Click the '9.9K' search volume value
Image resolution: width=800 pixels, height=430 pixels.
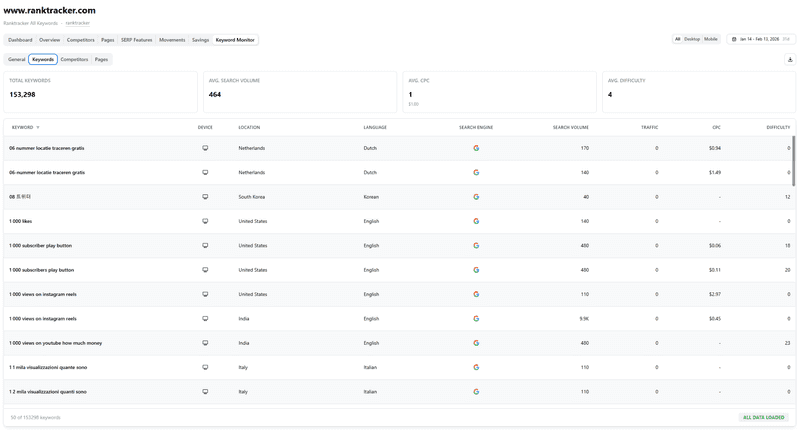pyautogui.click(x=584, y=319)
